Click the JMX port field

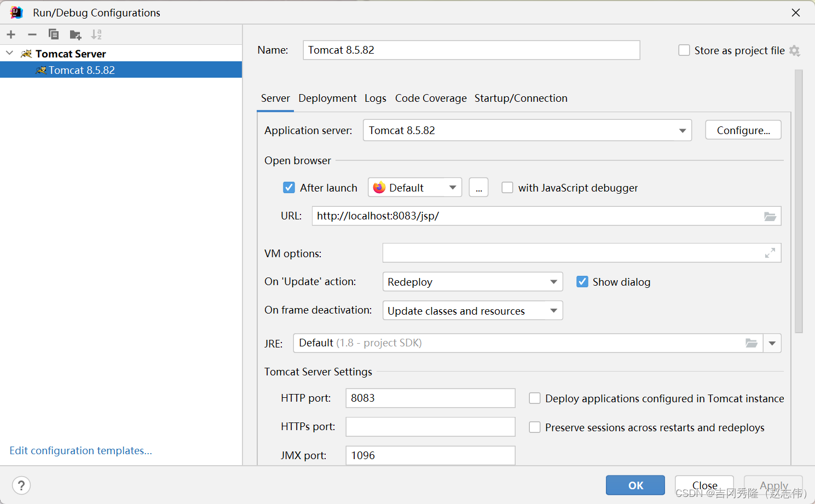click(x=430, y=455)
